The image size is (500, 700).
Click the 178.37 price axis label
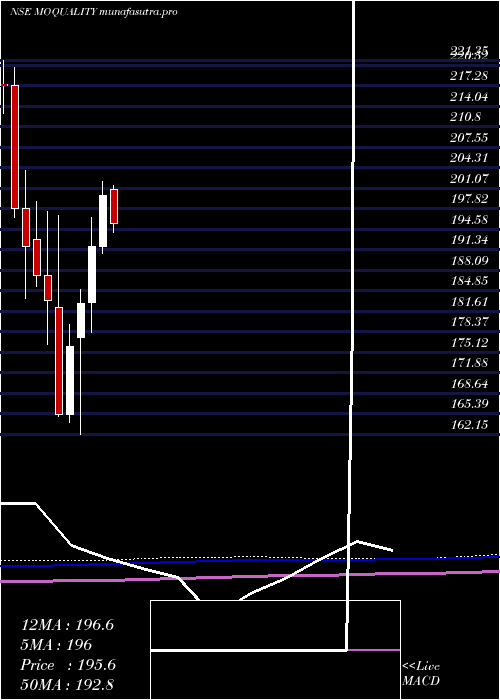pos(469,322)
